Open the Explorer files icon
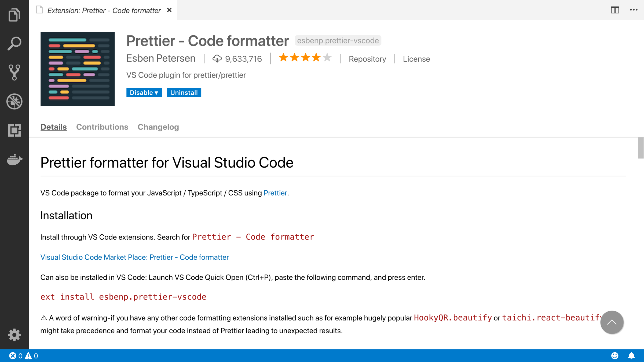Image resolution: width=644 pixels, height=362 pixels. pyautogui.click(x=14, y=15)
